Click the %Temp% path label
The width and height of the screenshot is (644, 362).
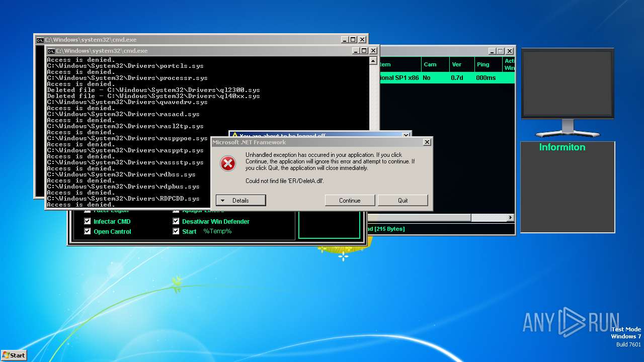click(217, 231)
